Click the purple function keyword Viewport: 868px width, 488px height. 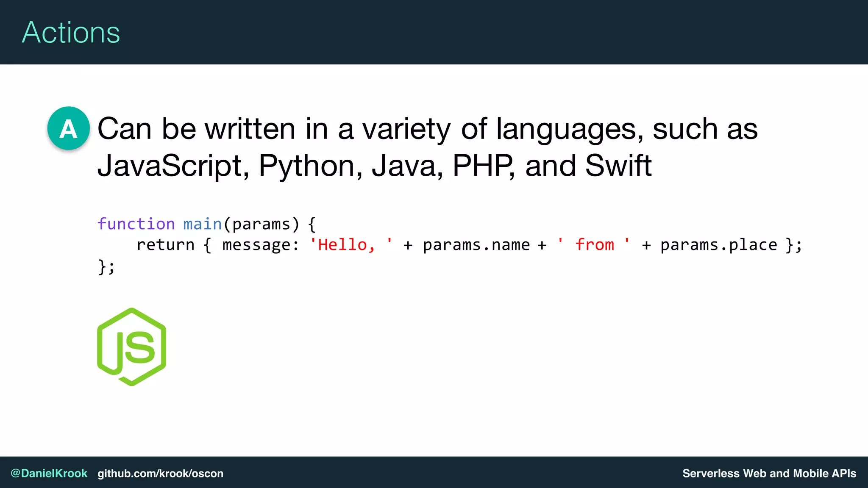click(x=136, y=224)
